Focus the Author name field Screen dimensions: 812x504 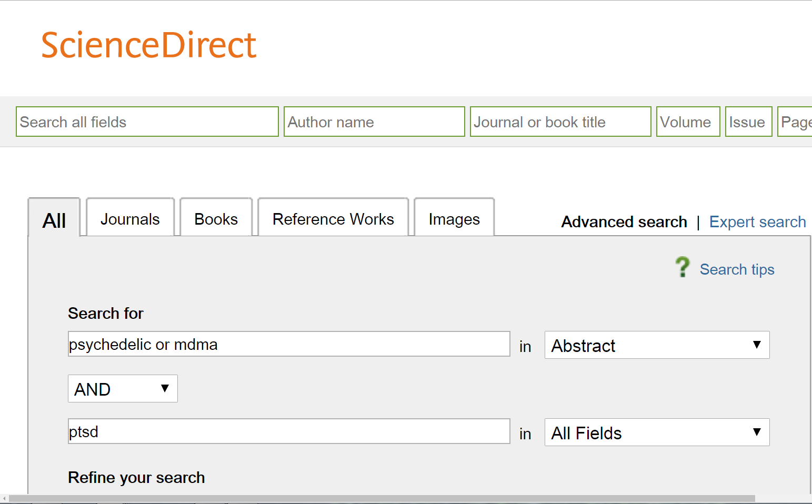click(x=374, y=122)
